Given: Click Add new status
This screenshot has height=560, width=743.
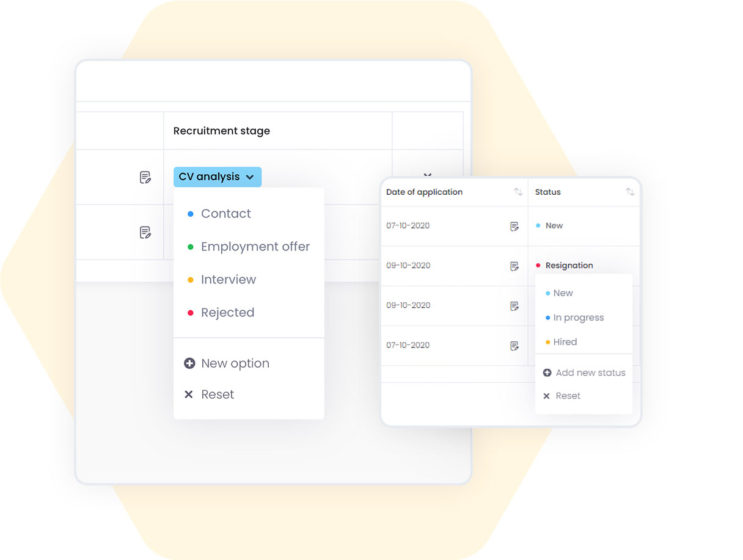Looking at the screenshot, I should [590, 373].
